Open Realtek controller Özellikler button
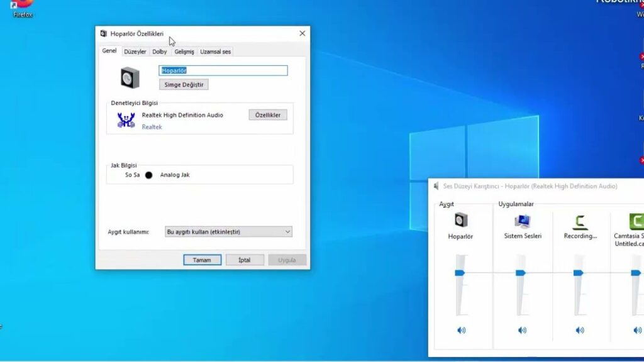The width and height of the screenshot is (644, 362). pos(268,115)
